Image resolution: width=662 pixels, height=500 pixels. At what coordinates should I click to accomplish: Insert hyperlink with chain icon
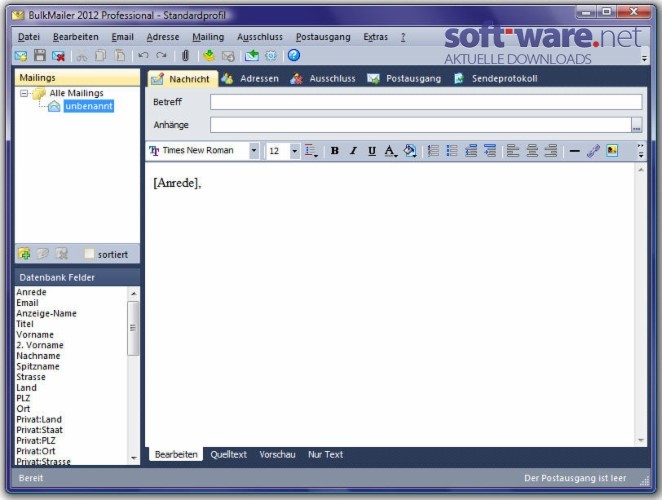[x=594, y=151]
